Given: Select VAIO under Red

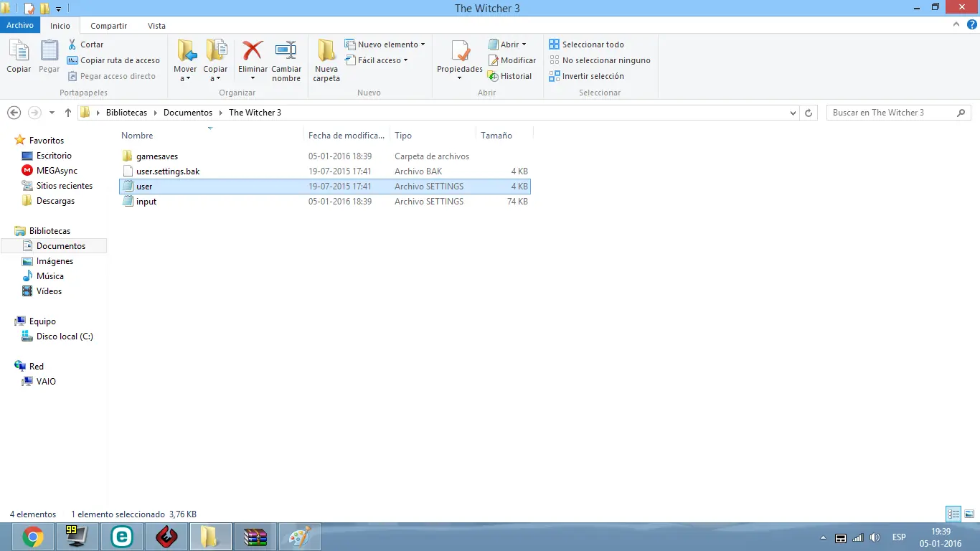Looking at the screenshot, I should click(x=46, y=382).
